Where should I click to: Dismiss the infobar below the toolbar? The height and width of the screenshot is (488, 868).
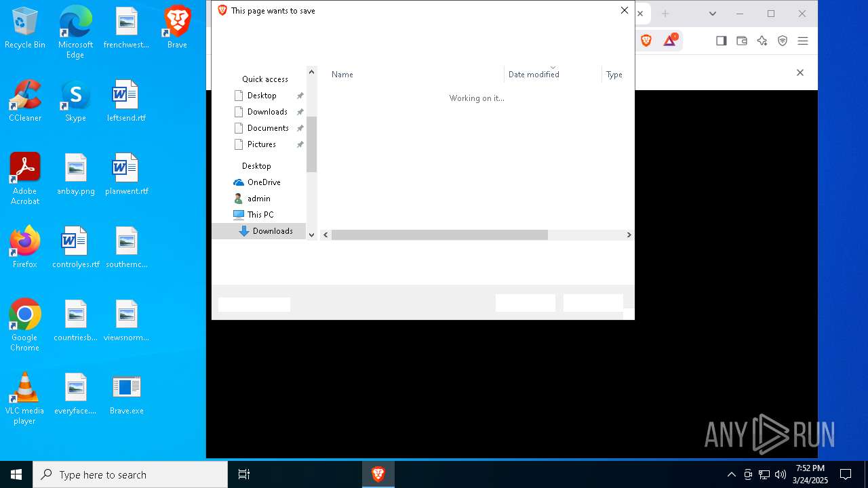(x=800, y=73)
